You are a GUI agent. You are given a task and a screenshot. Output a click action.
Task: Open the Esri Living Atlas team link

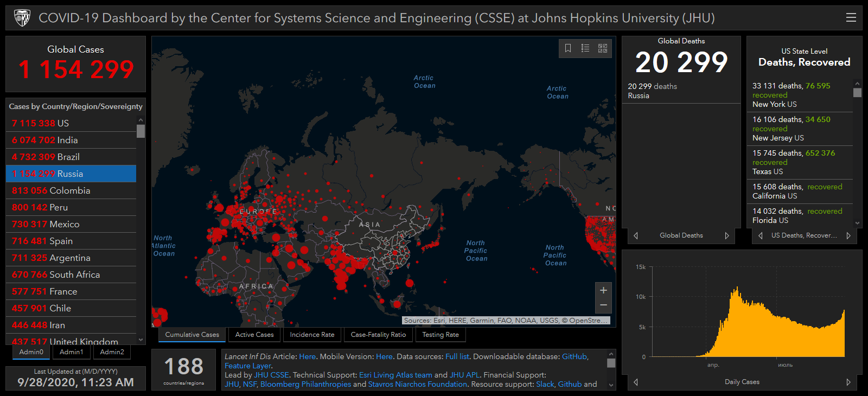(395, 375)
